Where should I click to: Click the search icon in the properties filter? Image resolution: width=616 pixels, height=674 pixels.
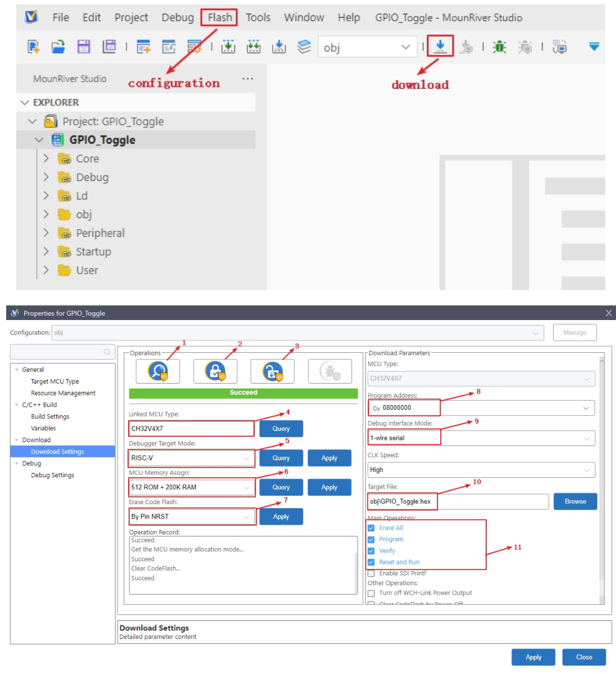[107, 352]
